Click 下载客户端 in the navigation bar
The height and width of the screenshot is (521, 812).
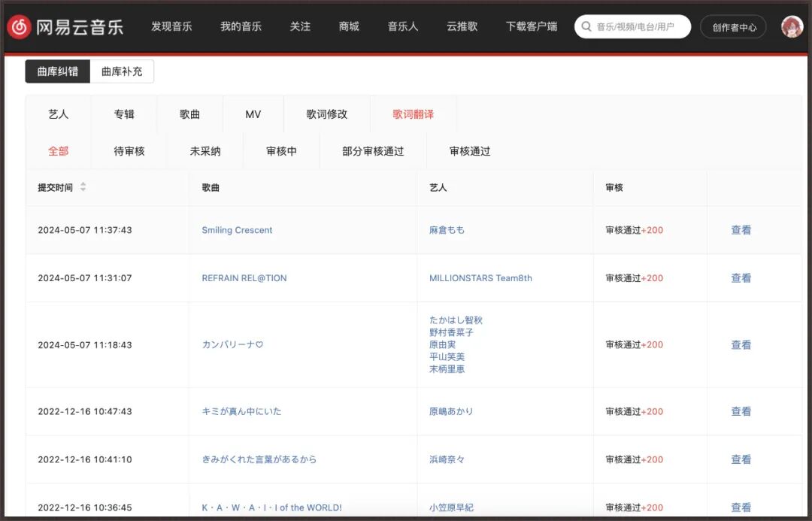[532, 26]
